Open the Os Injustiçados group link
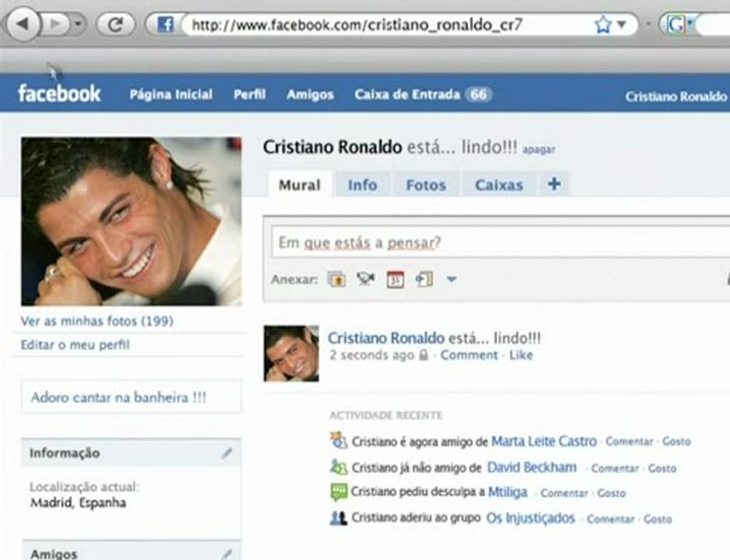The image size is (730, 560). point(531,518)
